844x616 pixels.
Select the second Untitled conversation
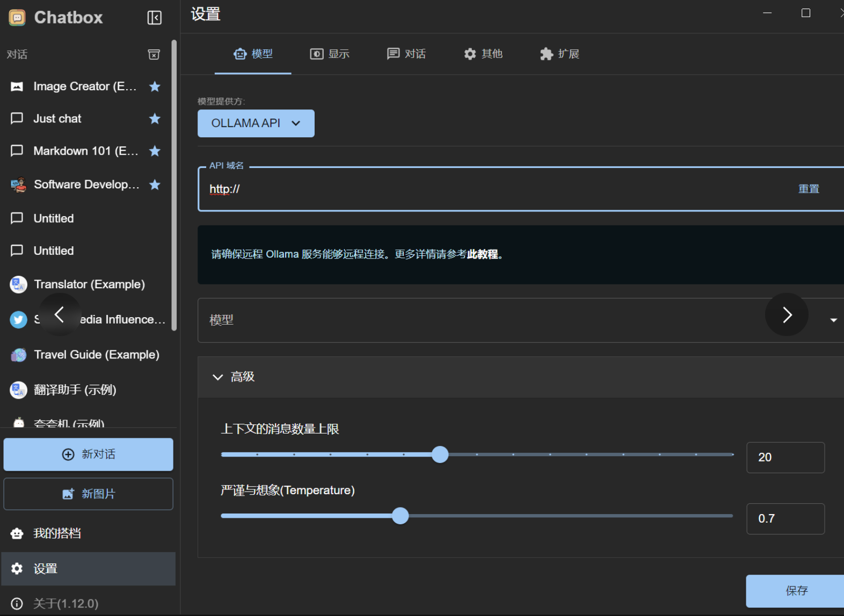(86, 251)
